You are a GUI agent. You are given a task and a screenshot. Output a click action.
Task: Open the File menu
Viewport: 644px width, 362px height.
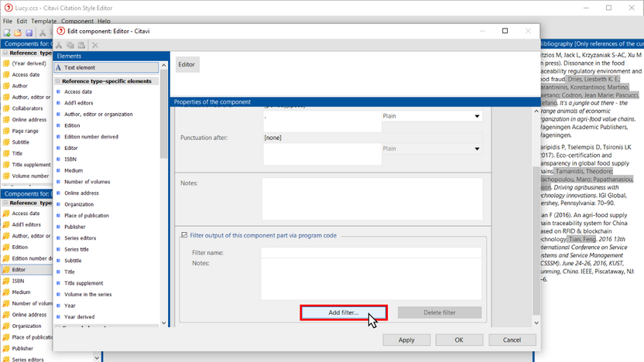coord(8,21)
